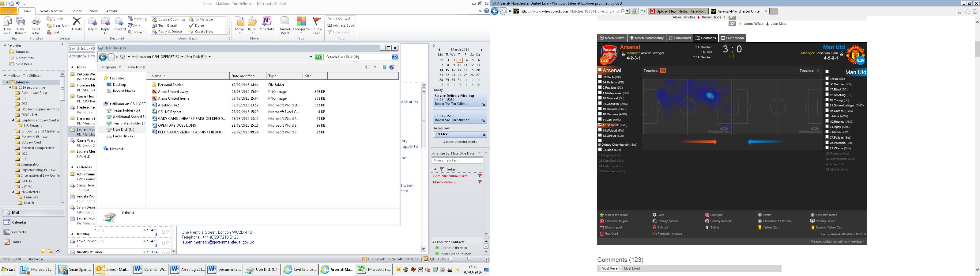Click 8 more appointments link
Screen dimensions: 980x276
tap(460, 142)
